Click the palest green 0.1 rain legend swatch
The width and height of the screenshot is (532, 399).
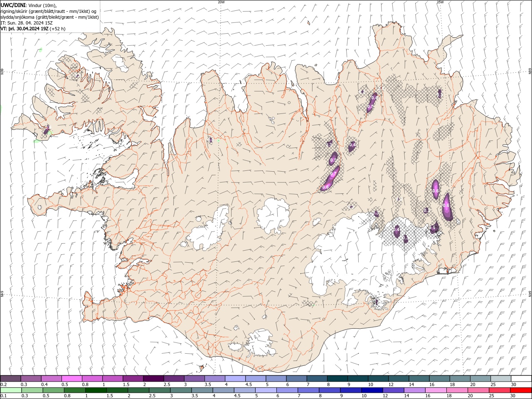coord(11,390)
